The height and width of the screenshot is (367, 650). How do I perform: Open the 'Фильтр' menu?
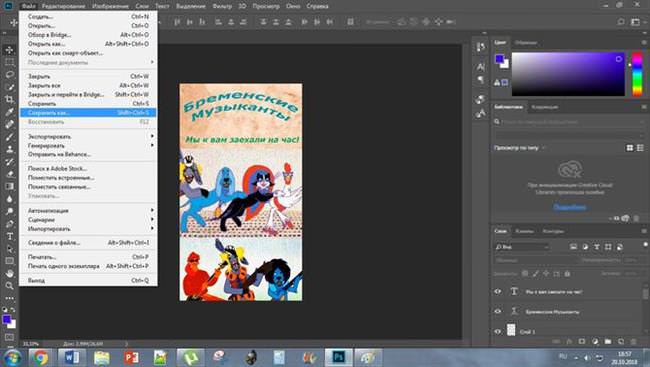tap(222, 6)
